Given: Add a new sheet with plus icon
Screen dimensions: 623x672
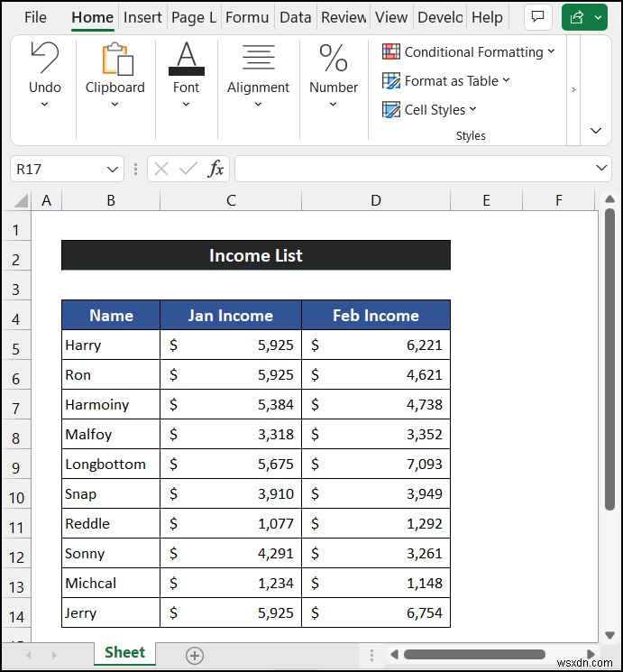Looking at the screenshot, I should click(x=195, y=655).
